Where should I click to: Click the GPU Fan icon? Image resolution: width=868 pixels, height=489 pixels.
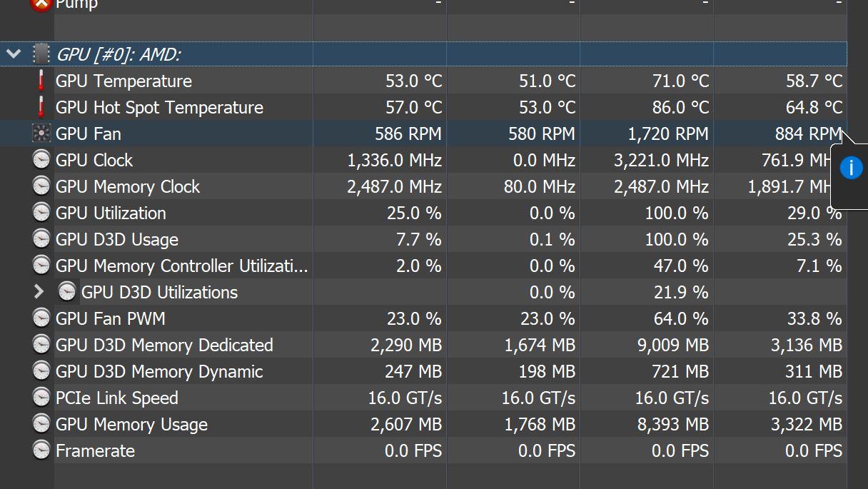(41, 133)
